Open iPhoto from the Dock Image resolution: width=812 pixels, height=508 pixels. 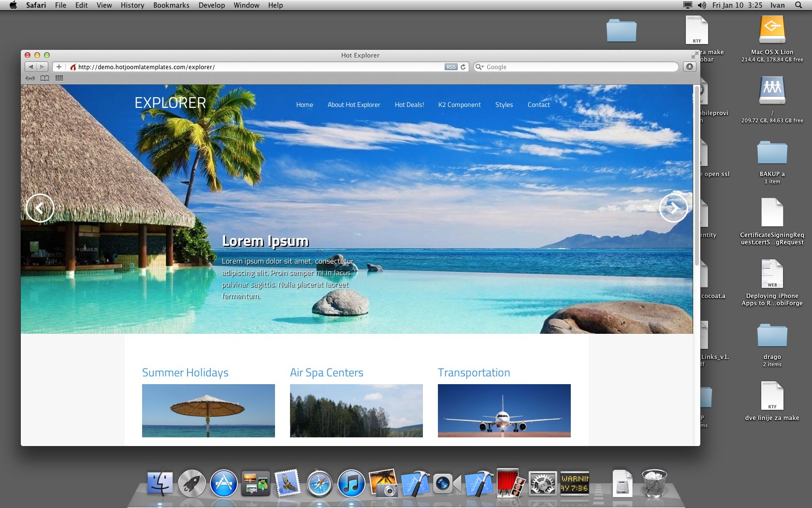383,483
